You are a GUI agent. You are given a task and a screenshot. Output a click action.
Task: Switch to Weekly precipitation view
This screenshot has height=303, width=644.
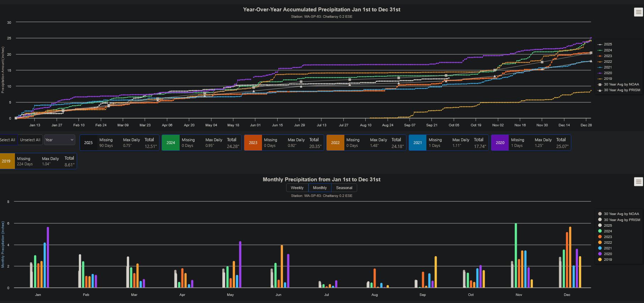pyautogui.click(x=297, y=188)
